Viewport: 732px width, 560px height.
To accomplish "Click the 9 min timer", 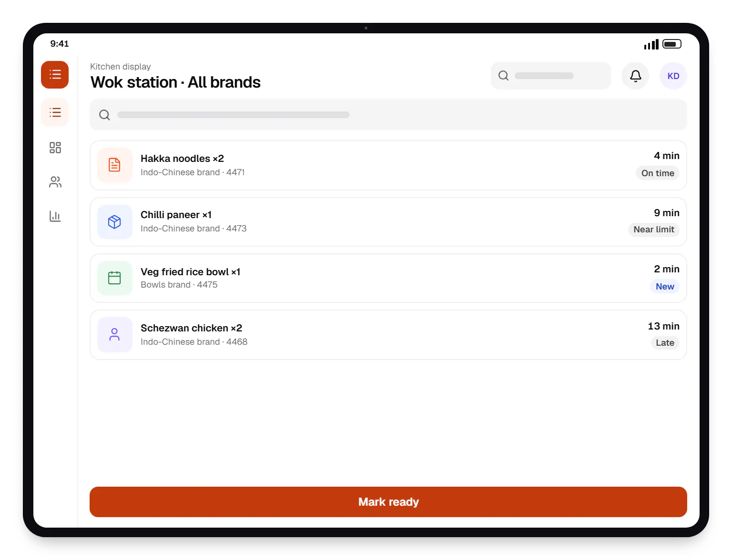I will [667, 213].
